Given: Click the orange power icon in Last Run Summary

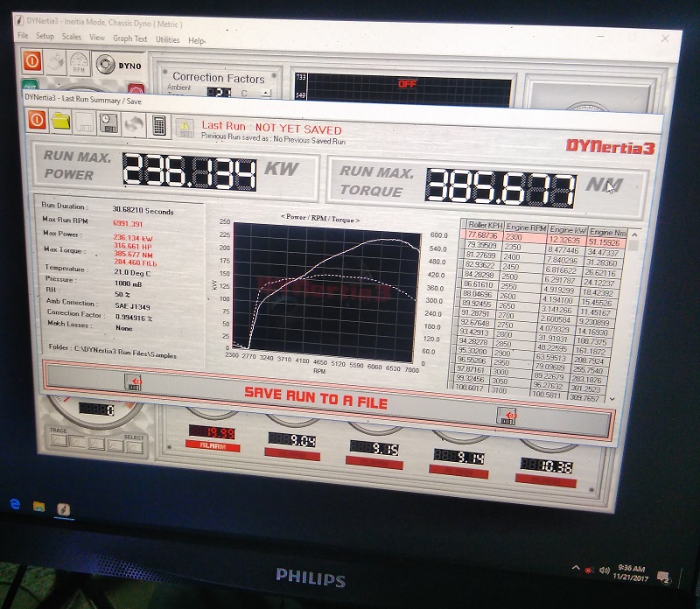Looking at the screenshot, I should pyautogui.click(x=38, y=122).
